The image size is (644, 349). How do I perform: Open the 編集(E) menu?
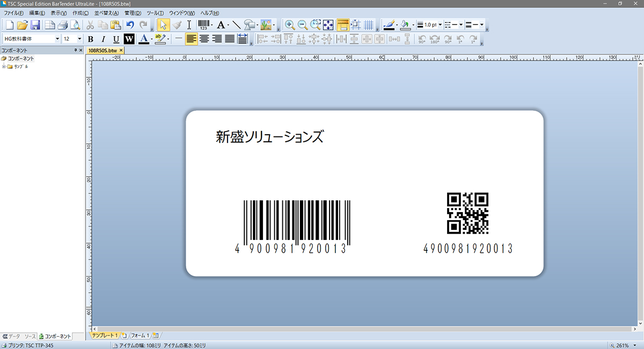(37, 13)
